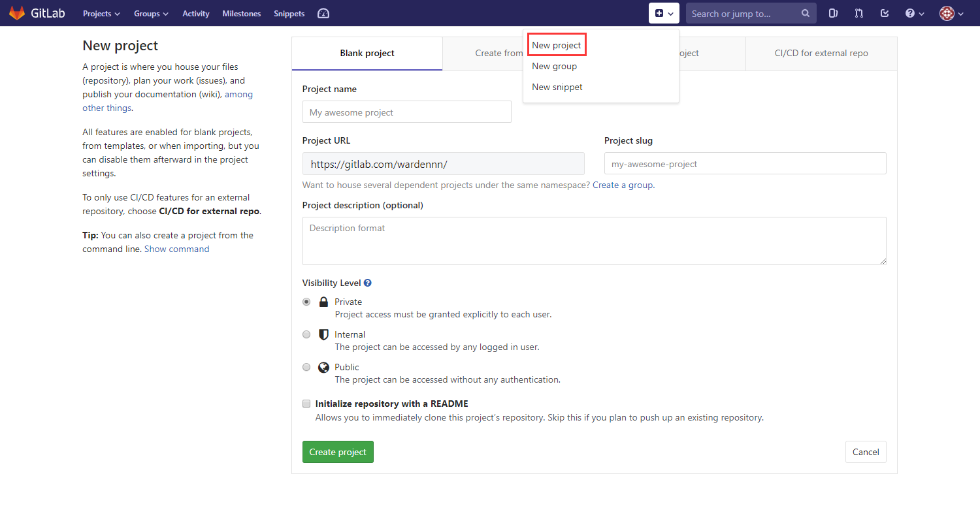Screen dimensions: 980x510
Task: Switch to the Create from template tab
Action: pyautogui.click(x=483, y=54)
